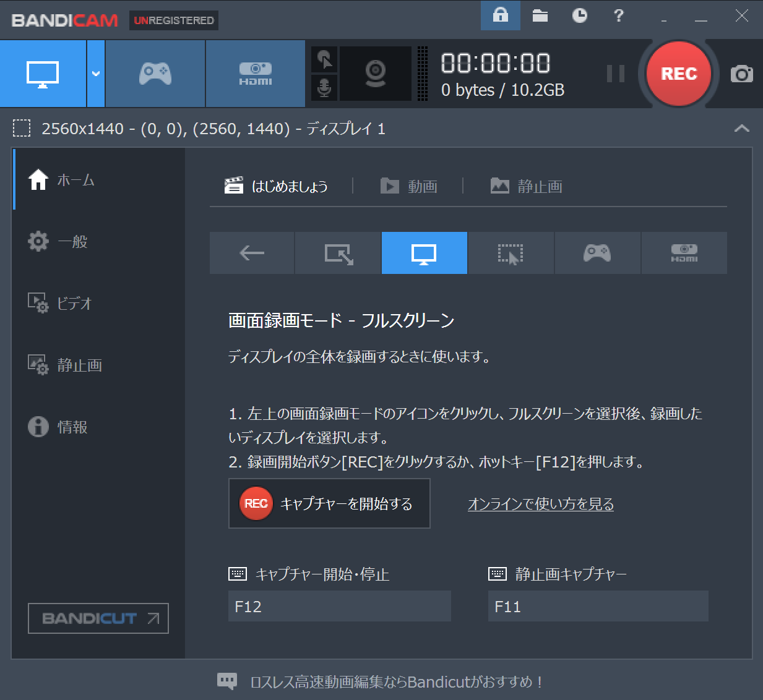Collapse the panel with the chevron arrow
The width and height of the screenshot is (763, 700).
coord(741,129)
